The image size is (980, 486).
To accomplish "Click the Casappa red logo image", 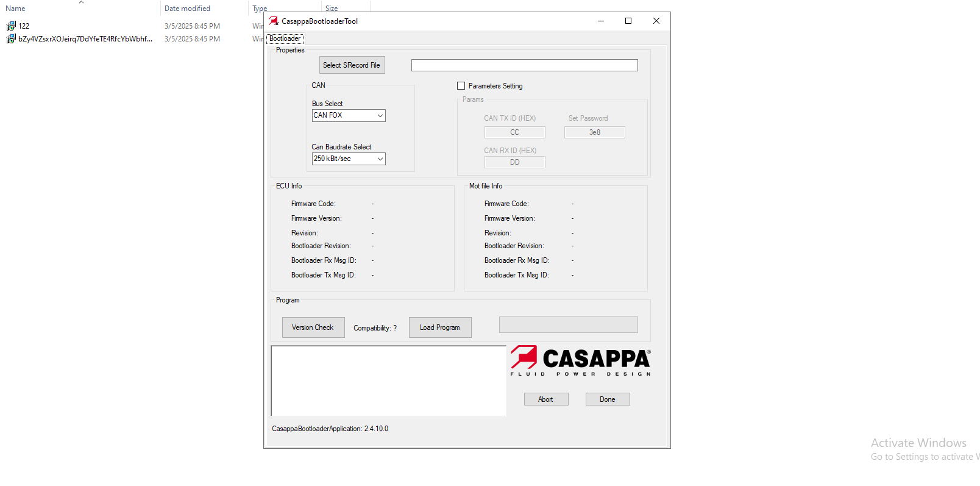I will coord(581,361).
